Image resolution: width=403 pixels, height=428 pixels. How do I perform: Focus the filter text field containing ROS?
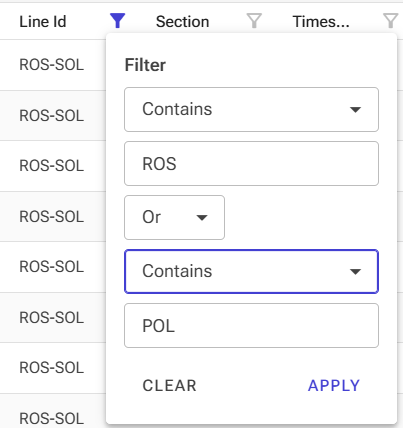[x=251, y=164]
